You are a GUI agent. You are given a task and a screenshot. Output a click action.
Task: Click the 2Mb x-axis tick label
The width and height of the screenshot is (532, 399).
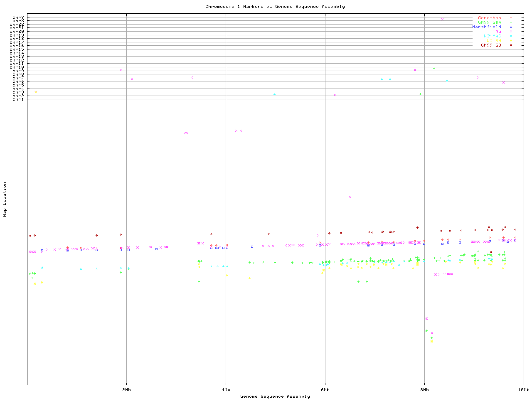coord(126,390)
